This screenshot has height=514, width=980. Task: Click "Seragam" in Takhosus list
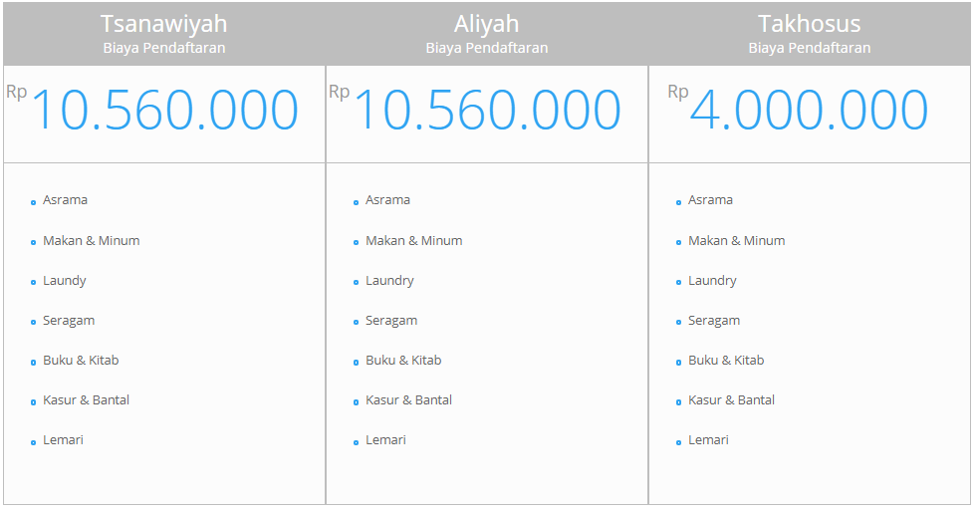pyautogui.click(x=714, y=321)
